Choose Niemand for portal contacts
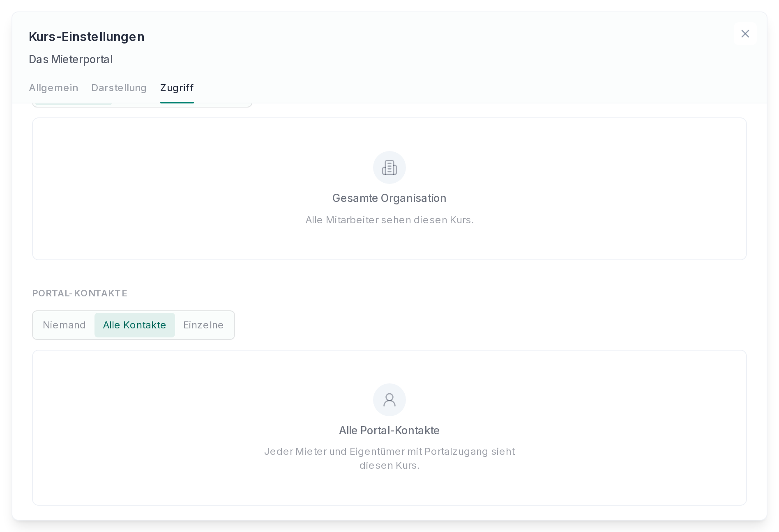Viewport: 779px width, 532px height. point(64,325)
